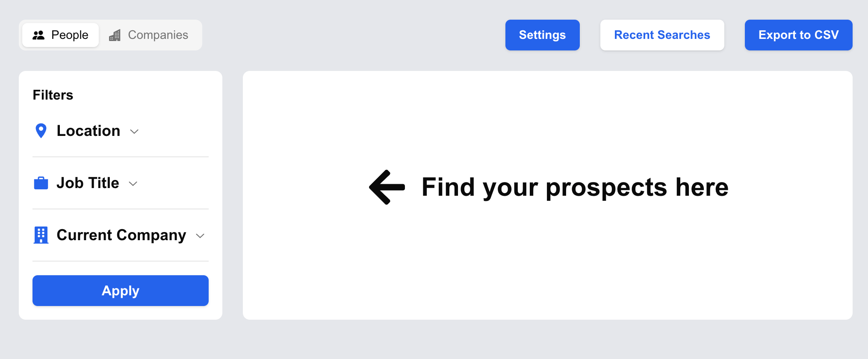Click the Filters heading
The image size is (868, 359).
pos(53,95)
